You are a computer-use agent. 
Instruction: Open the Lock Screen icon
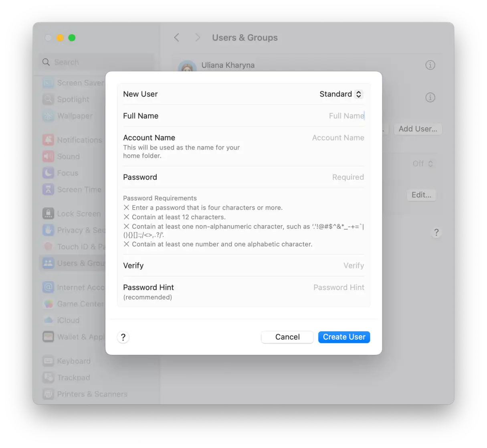tap(48, 214)
